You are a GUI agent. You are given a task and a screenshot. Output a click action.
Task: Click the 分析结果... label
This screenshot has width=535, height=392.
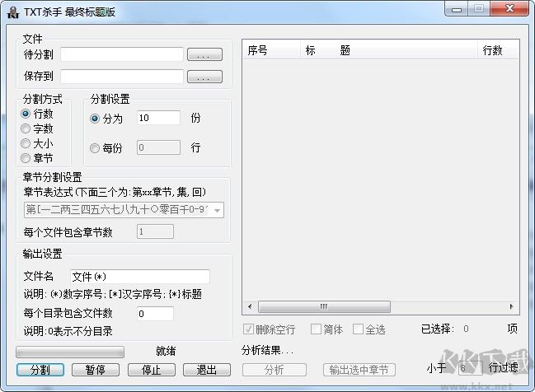point(267,351)
